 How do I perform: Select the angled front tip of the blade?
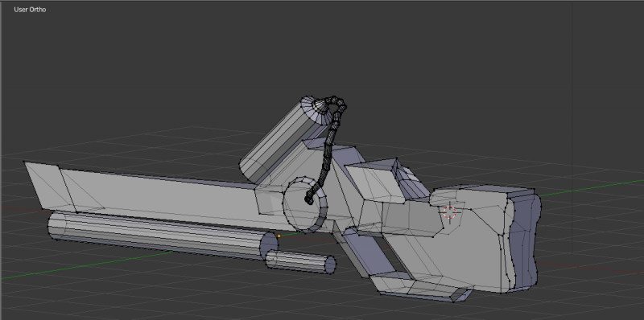(x=48, y=187)
